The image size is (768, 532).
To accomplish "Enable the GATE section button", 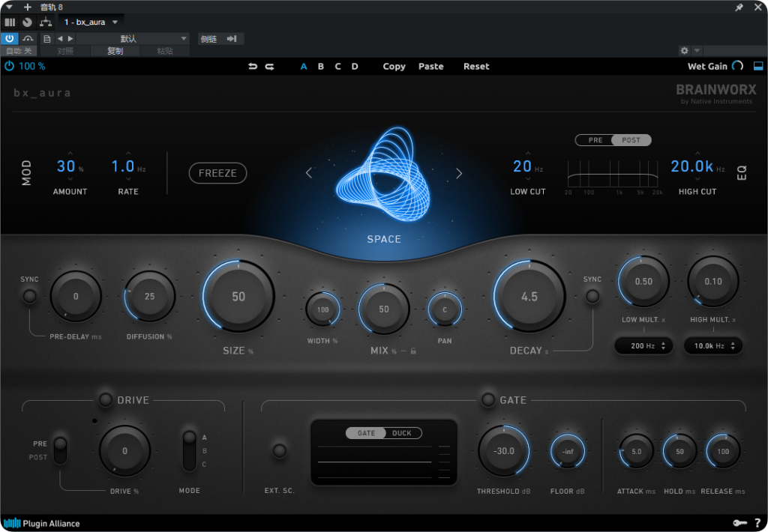I will pos(487,400).
